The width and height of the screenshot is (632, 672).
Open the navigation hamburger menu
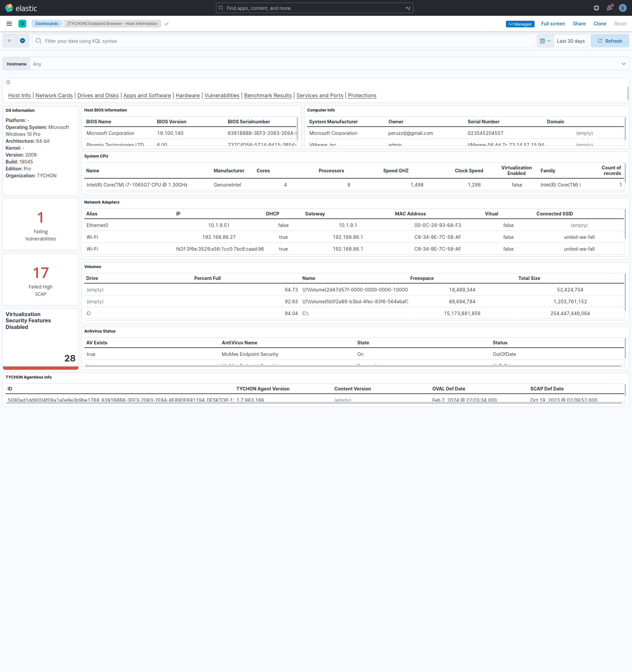tap(9, 24)
